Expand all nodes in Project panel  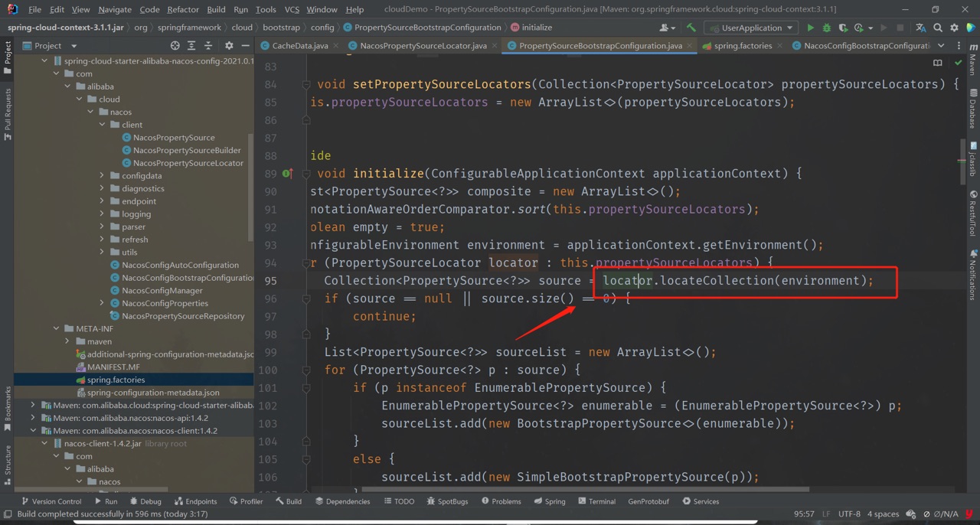pos(191,46)
